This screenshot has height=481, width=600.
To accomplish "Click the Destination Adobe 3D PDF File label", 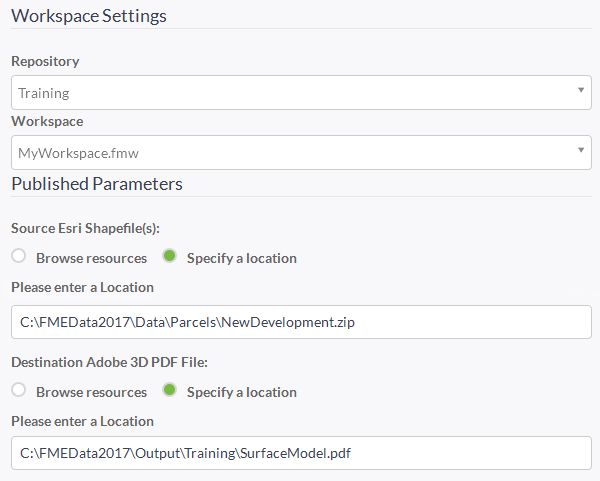I will (109, 362).
